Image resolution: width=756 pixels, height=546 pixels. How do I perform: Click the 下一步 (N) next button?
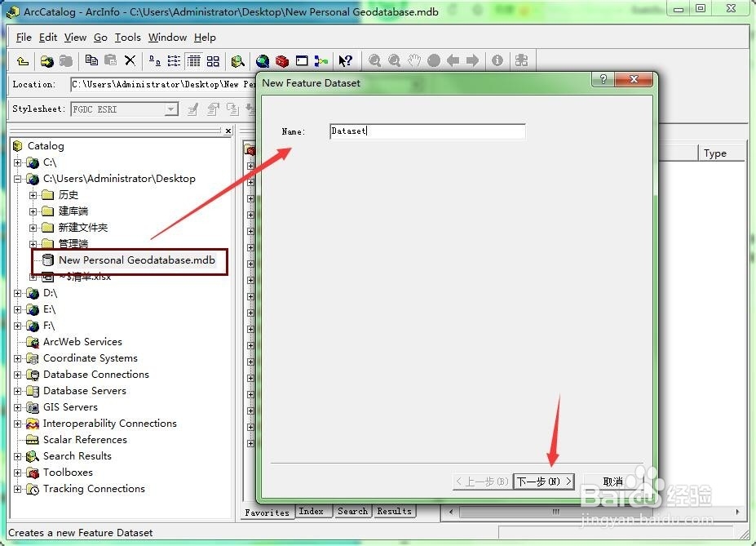pos(543,482)
